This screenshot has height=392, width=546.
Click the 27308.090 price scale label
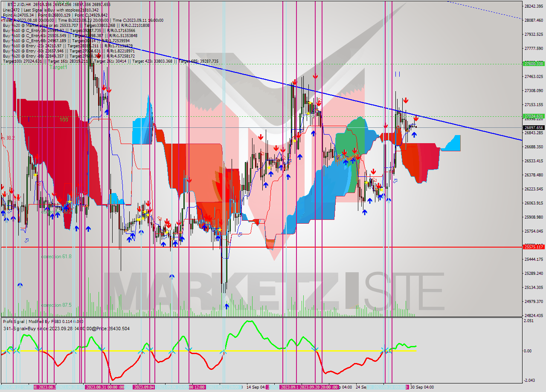pyautogui.click(x=534, y=90)
